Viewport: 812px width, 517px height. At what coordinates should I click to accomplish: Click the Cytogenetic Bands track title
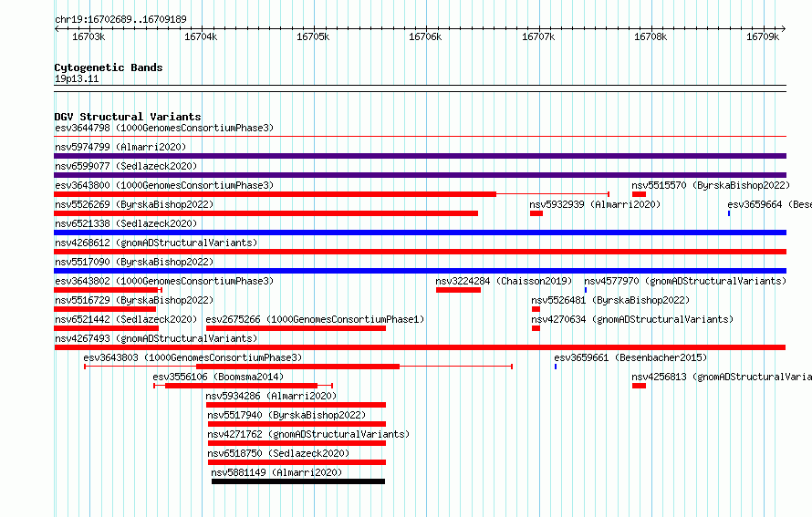point(109,67)
